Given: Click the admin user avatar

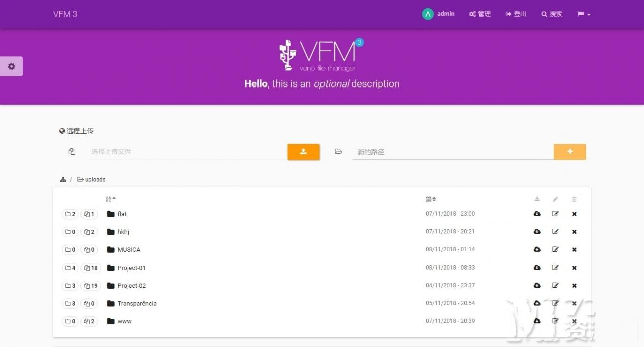Looking at the screenshot, I should pyautogui.click(x=428, y=14).
